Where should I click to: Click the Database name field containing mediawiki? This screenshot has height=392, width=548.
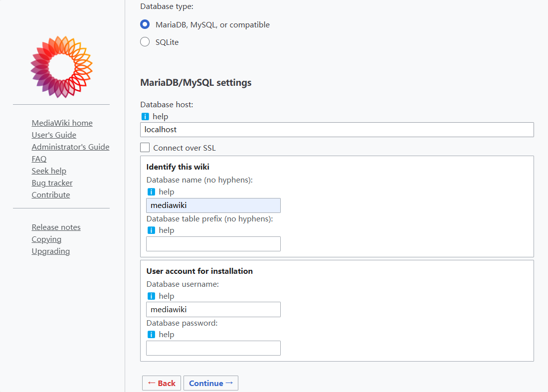click(x=213, y=205)
